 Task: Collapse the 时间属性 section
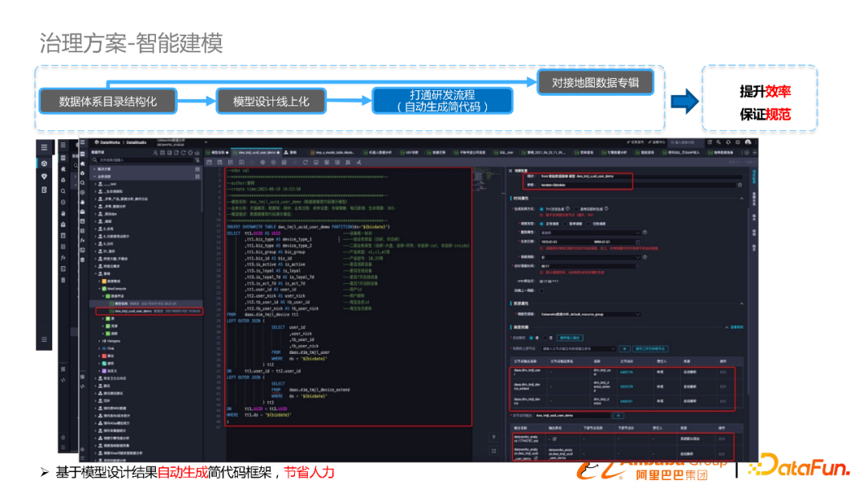(x=742, y=198)
